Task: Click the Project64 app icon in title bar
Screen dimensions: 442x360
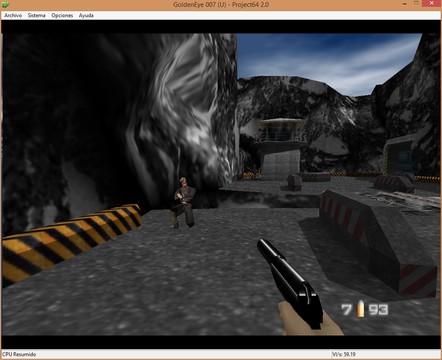Action: (5, 4)
